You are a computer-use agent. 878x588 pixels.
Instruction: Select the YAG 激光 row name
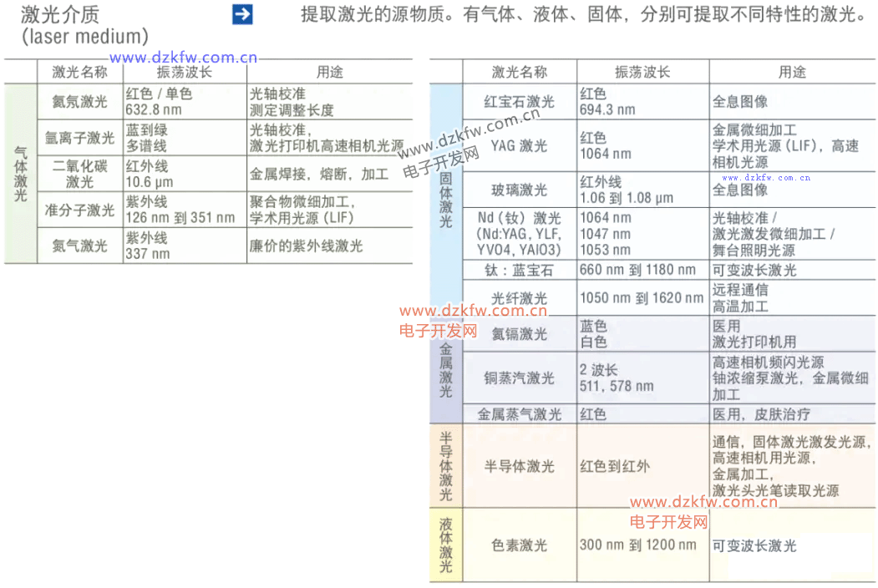(519, 145)
